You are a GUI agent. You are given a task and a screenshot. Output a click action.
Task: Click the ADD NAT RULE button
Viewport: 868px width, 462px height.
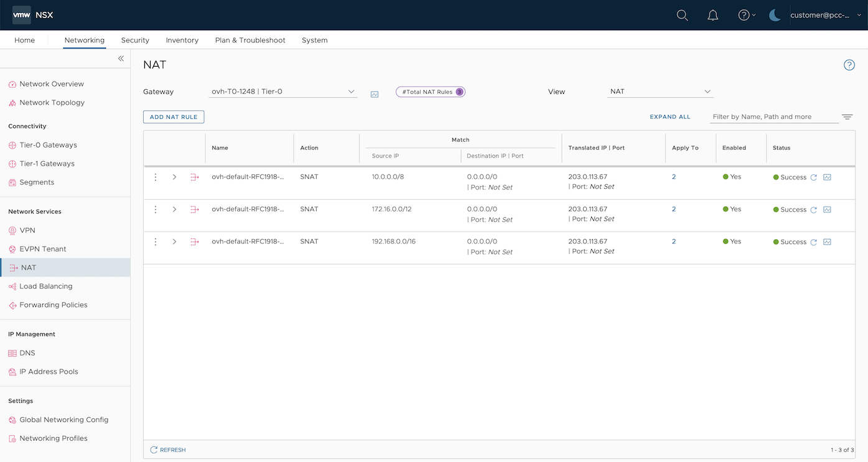(174, 117)
